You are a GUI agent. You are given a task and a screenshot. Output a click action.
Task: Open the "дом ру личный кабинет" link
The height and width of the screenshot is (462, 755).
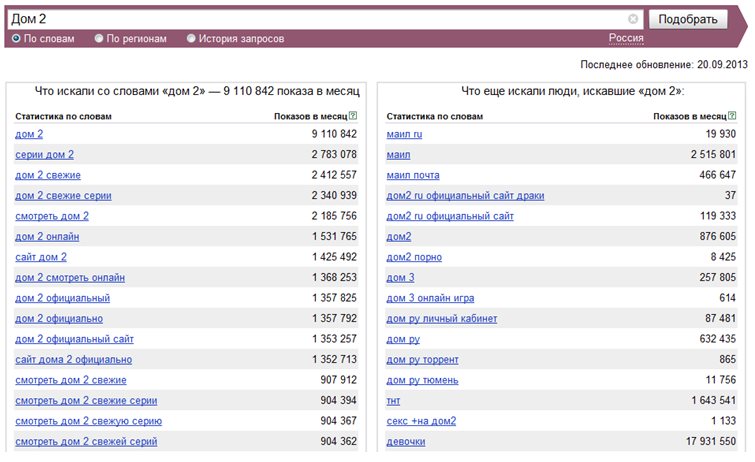pos(442,318)
